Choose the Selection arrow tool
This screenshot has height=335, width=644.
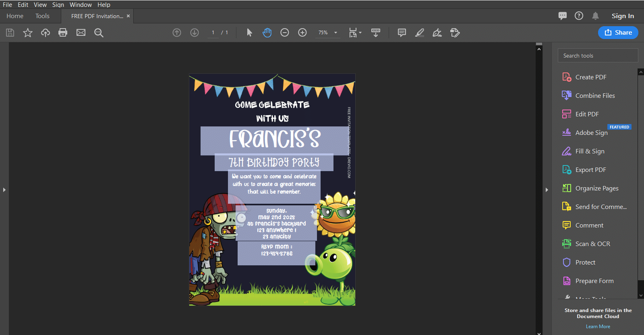coord(249,33)
